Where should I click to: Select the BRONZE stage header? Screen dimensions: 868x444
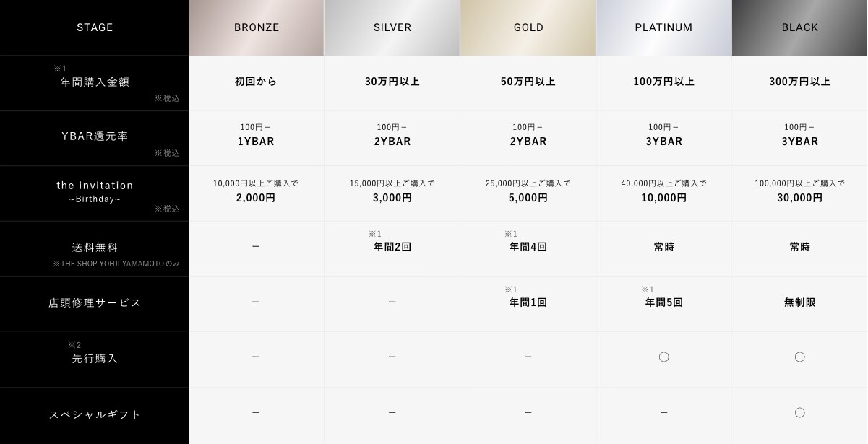[257, 27]
